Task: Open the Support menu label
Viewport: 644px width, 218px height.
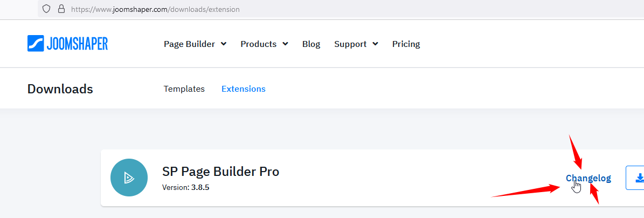Action: click(x=350, y=44)
